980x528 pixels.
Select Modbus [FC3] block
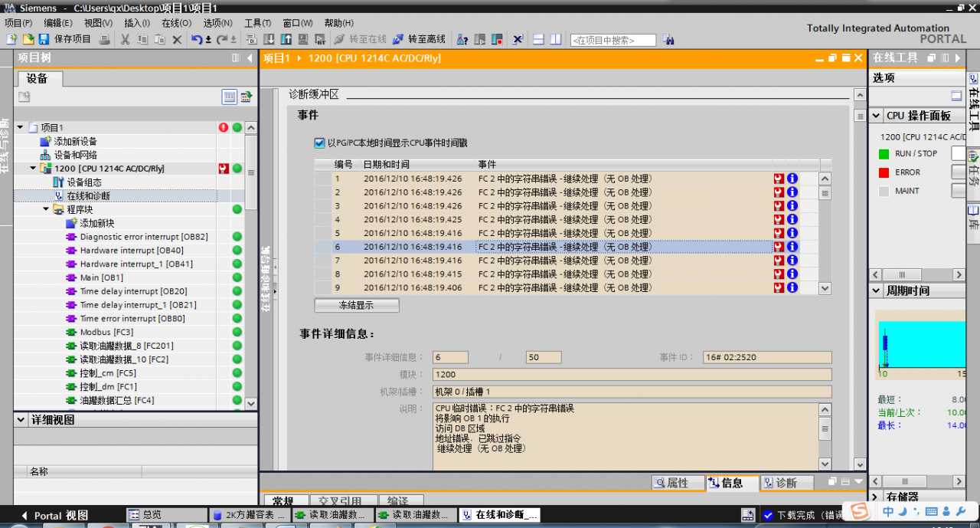pos(106,332)
